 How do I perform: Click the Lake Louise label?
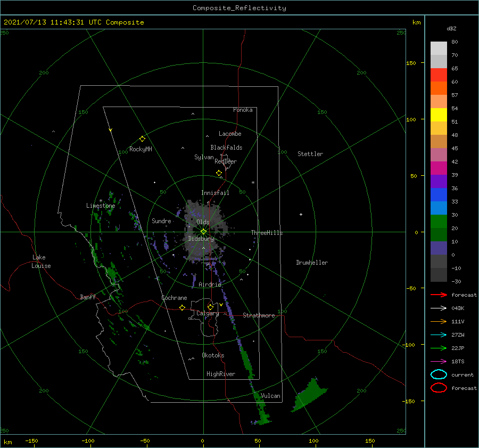click(41, 262)
